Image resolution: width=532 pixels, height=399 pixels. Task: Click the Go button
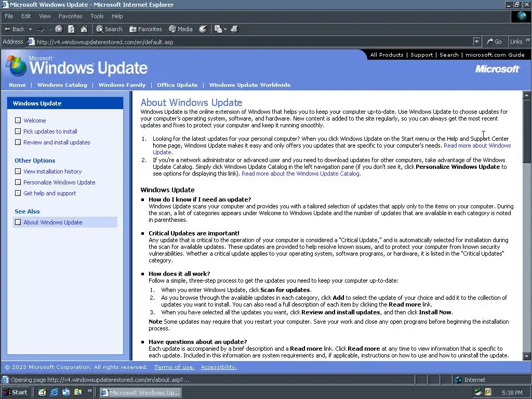coord(494,42)
